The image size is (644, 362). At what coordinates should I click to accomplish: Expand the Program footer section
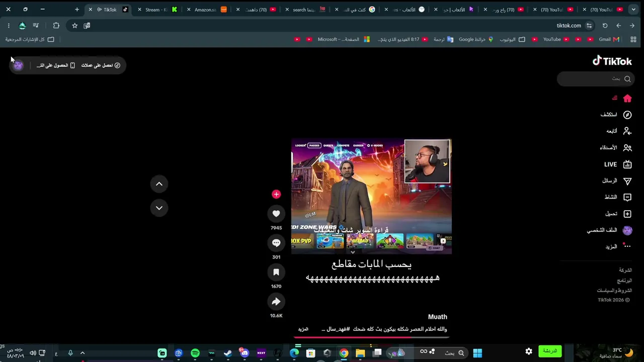[x=624, y=281]
